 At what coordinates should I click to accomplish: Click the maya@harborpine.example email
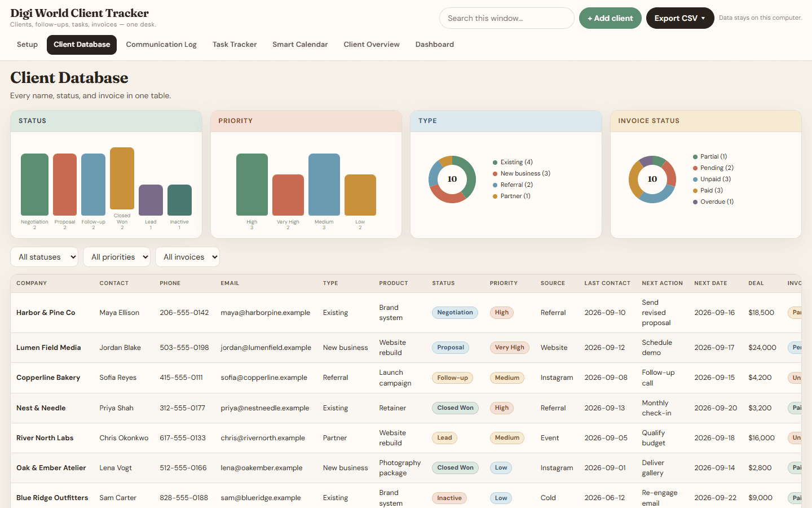click(265, 313)
